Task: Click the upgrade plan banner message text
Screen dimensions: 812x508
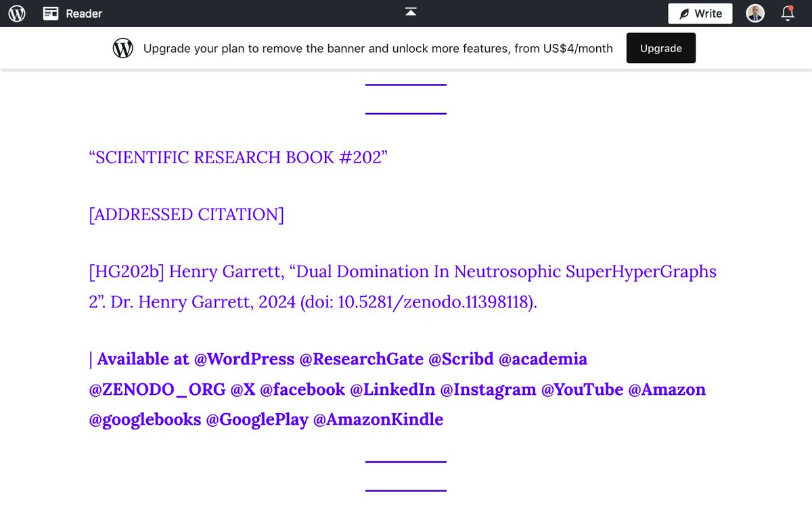Action: pyautogui.click(x=378, y=48)
